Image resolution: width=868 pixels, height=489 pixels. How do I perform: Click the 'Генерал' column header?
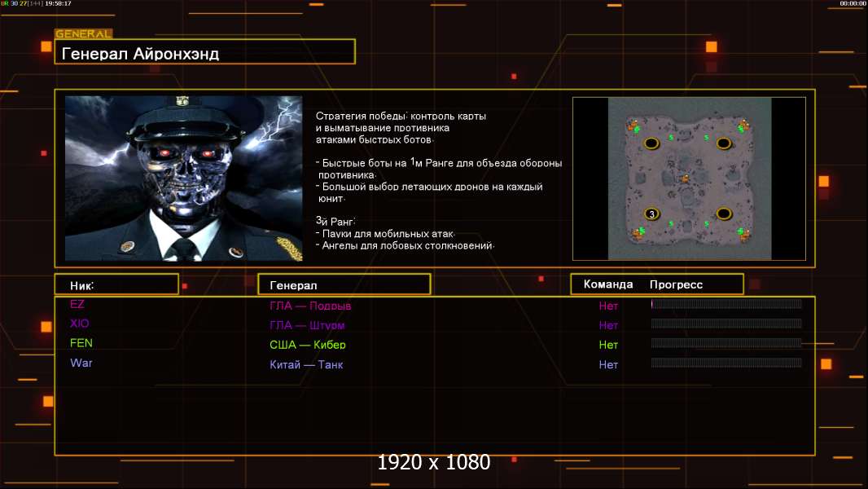click(x=344, y=284)
